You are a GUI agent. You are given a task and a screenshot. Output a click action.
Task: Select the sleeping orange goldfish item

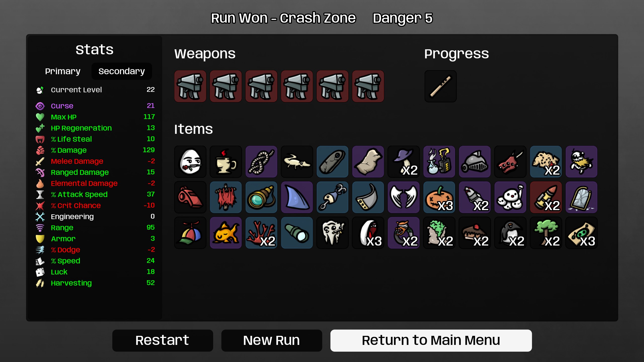(x=226, y=233)
